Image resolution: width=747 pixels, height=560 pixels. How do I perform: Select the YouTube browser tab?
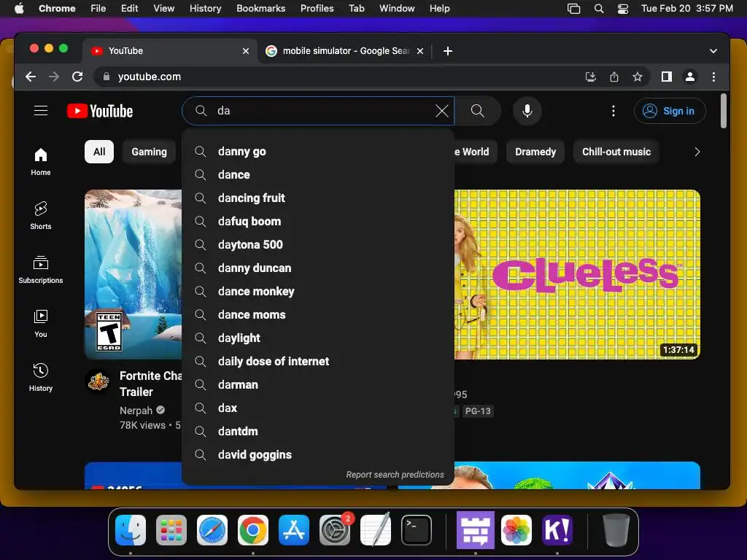pos(170,51)
